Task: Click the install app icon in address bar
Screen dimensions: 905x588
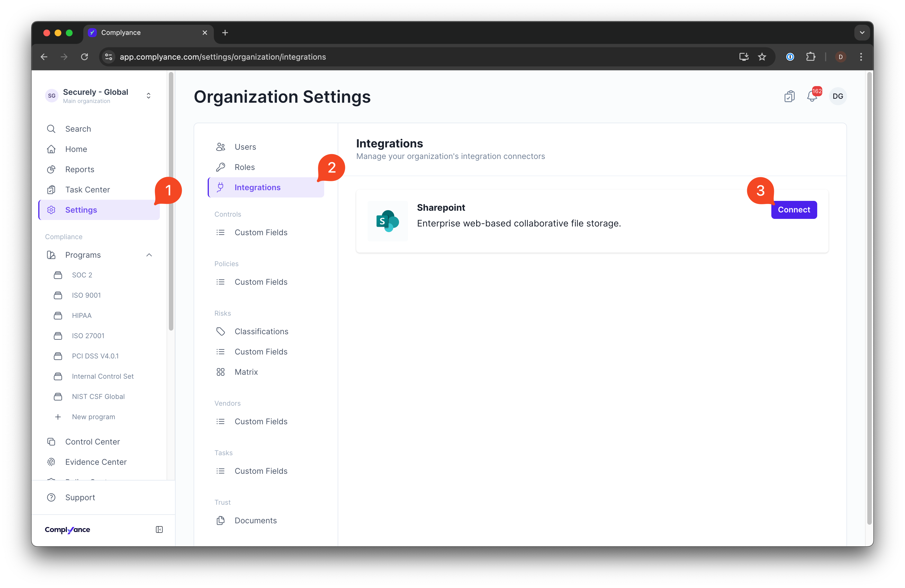Action: [x=743, y=57]
